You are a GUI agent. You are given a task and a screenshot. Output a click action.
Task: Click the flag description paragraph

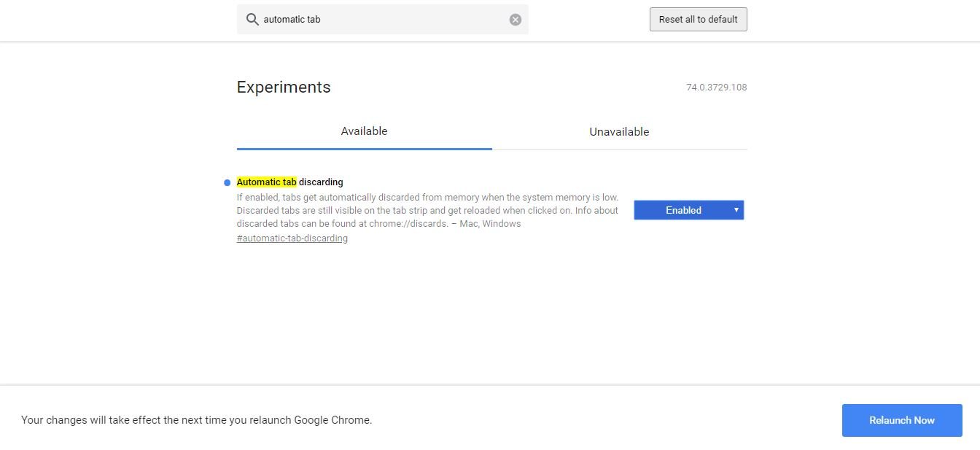tap(428, 211)
